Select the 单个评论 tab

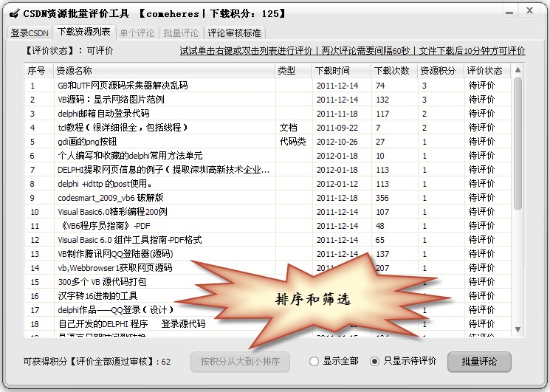[137, 33]
